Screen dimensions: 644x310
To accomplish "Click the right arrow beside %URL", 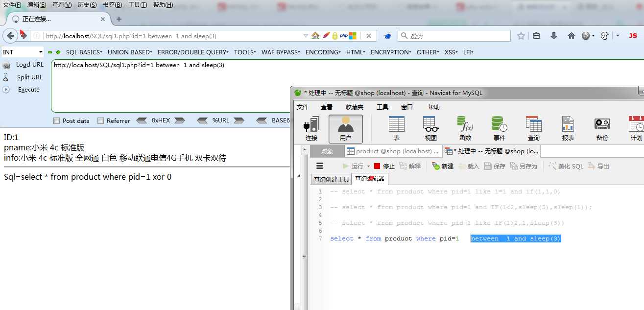I will 239,120.
